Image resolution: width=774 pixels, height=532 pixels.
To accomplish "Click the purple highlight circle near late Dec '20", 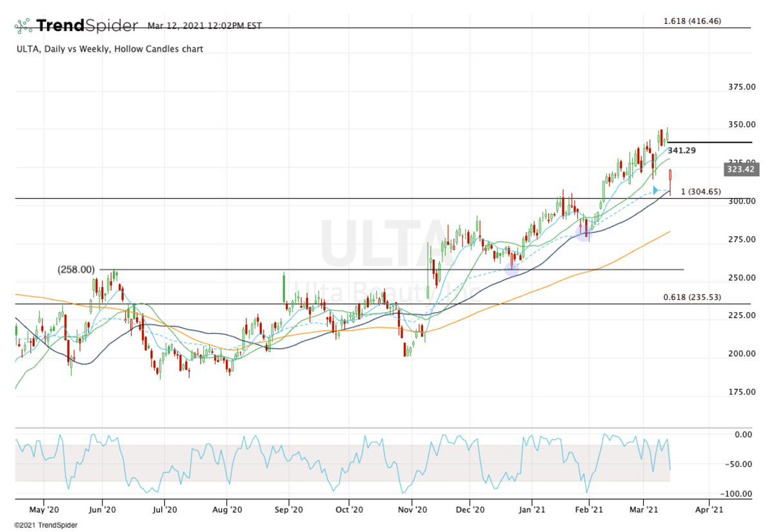I will (512, 268).
